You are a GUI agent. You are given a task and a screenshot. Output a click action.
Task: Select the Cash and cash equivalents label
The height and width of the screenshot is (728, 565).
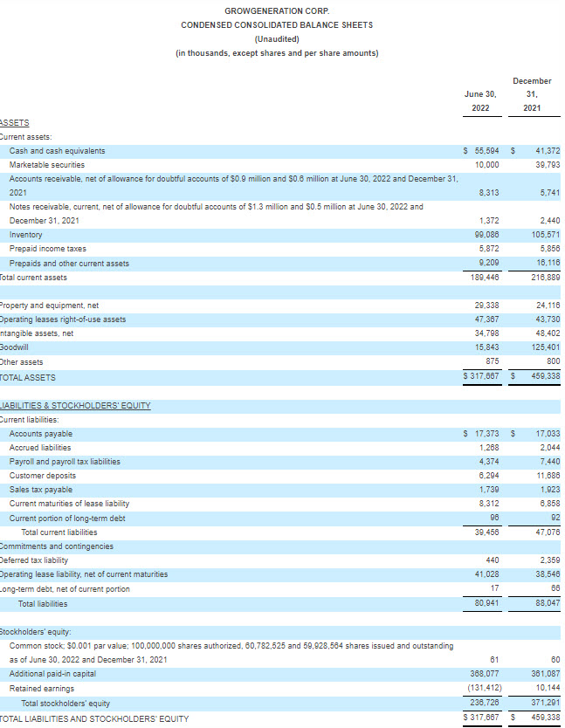pos(57,151)
